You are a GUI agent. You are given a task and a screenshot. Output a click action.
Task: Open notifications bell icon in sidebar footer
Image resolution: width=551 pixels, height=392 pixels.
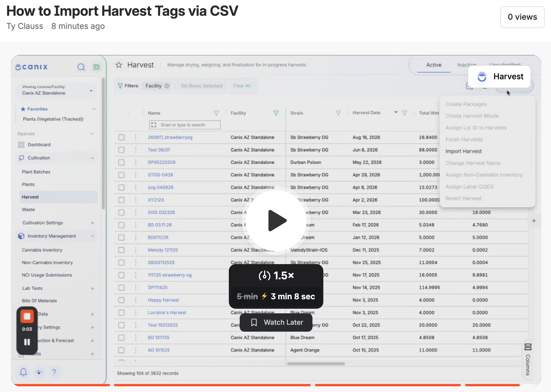pyautogui.click(x=23, y=372)
